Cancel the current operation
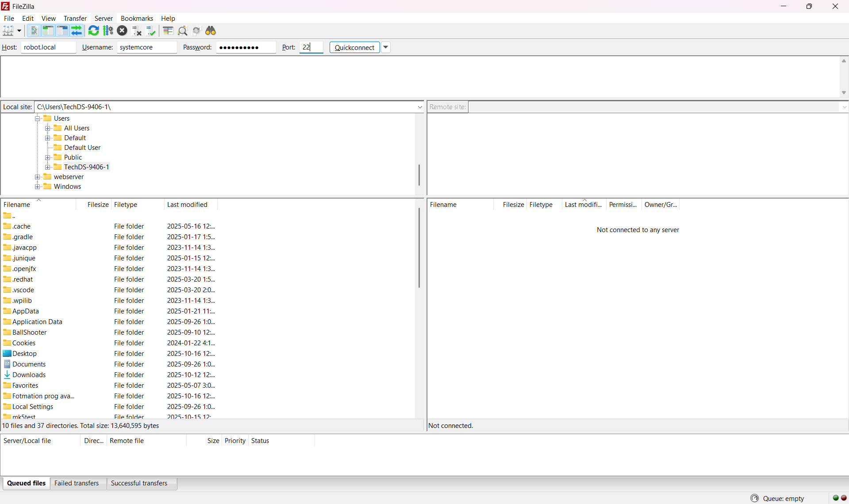Screen dimensions: 849x504 click(x=122, y=31)
